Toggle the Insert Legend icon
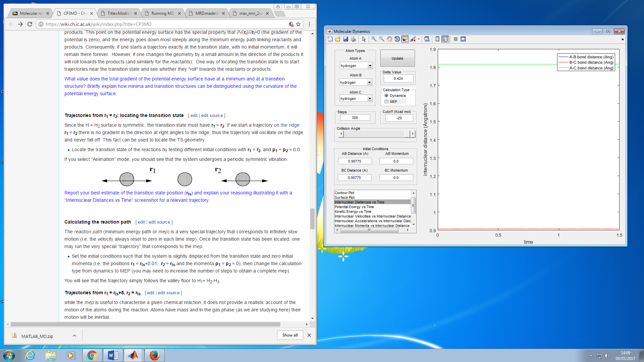The height and width of the screenshot is (362, 644). 445,39
